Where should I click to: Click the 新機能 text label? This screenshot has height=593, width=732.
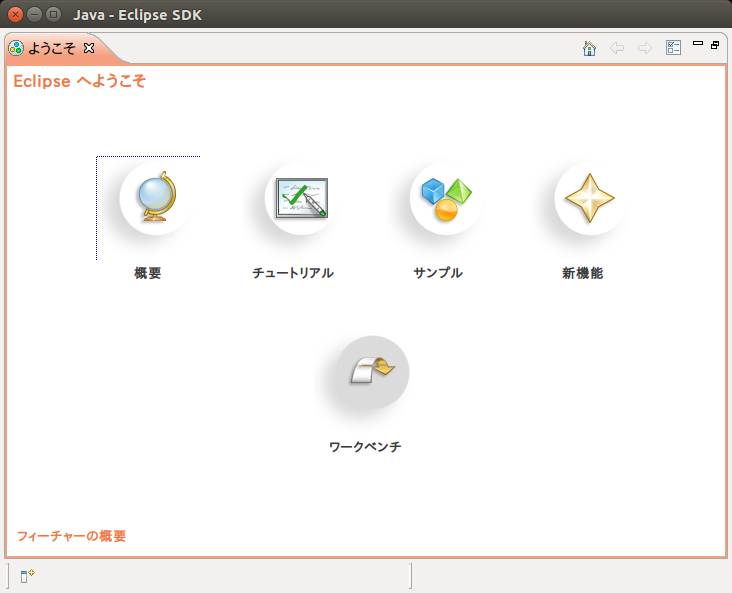[x=583, y=273]
